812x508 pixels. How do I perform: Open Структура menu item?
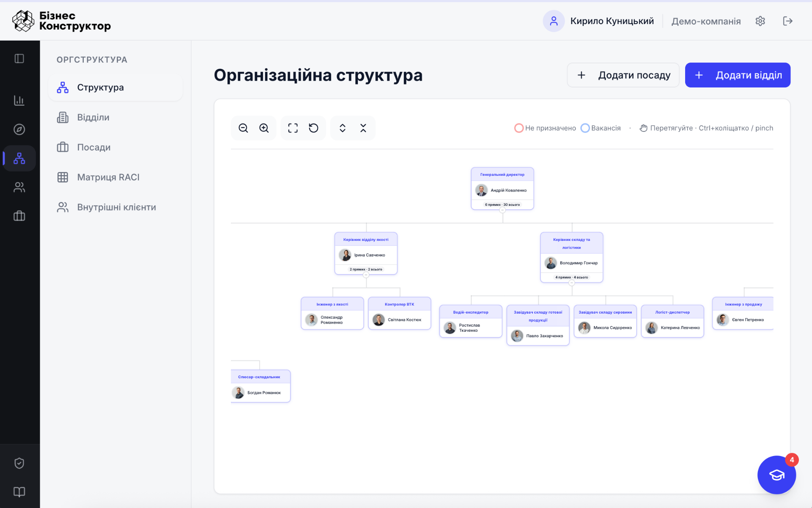coord(115,87)
